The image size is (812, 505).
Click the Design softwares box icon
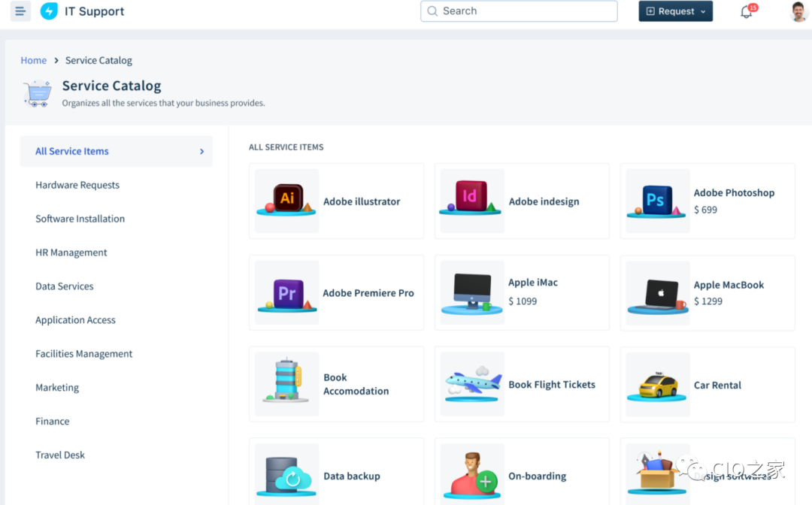tap(657, 474)
